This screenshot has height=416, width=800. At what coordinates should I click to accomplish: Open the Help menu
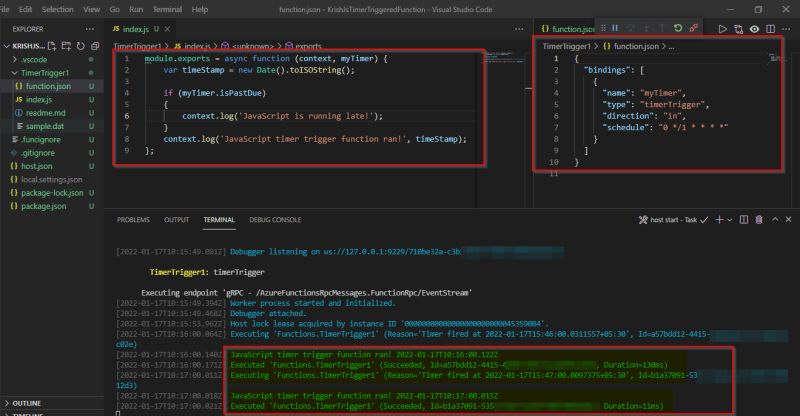tap(199, 9)
